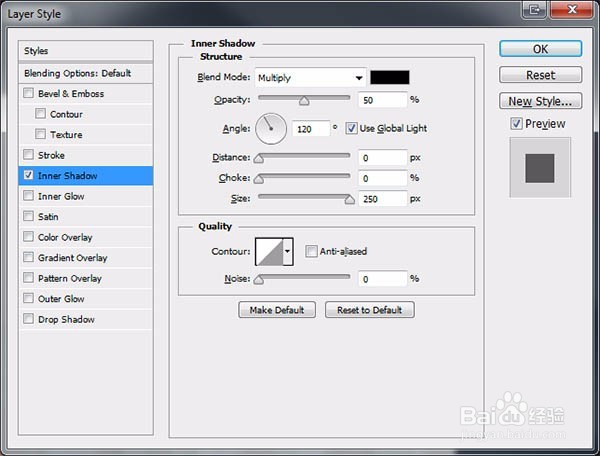This screenshot has height=456, width=600.
Task: Click the Distance slider handle
Action: [259, 158]
